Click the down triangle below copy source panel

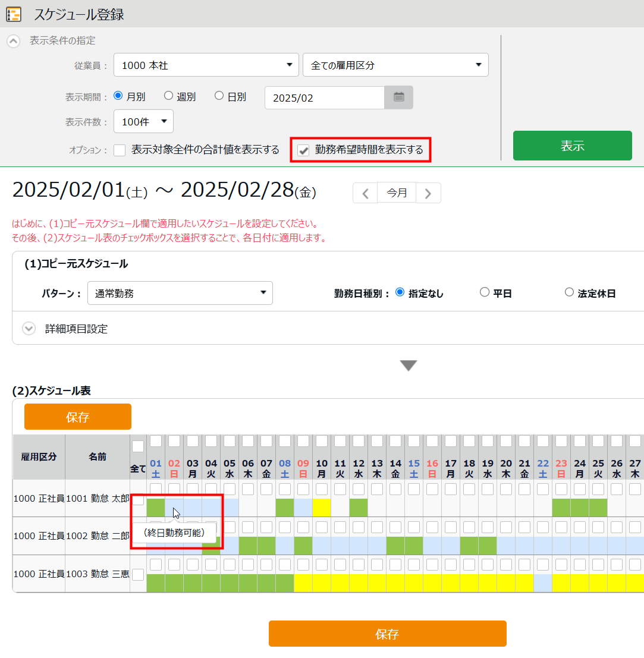(408, 366)
